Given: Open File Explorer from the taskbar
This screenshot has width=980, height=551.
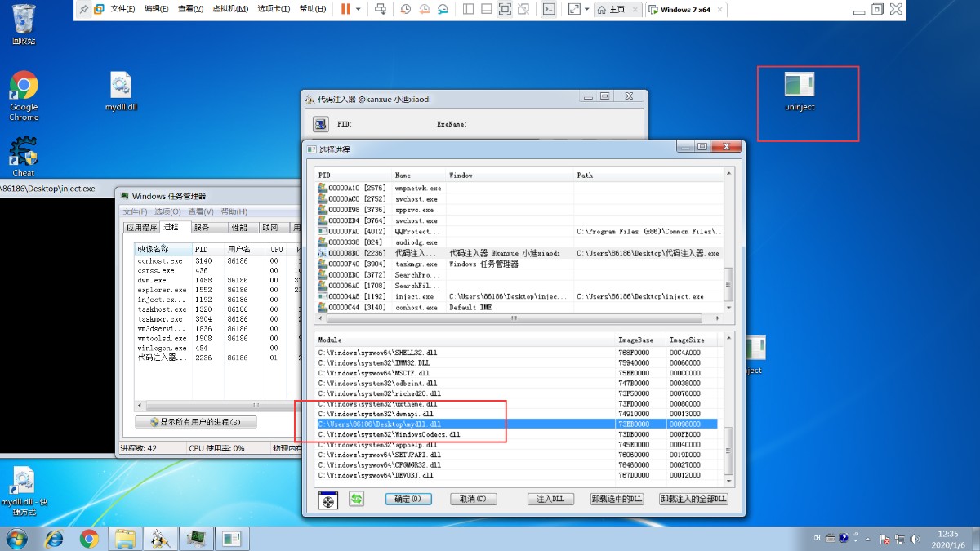Looking at the screenshot, I should (x=125, y=539).
